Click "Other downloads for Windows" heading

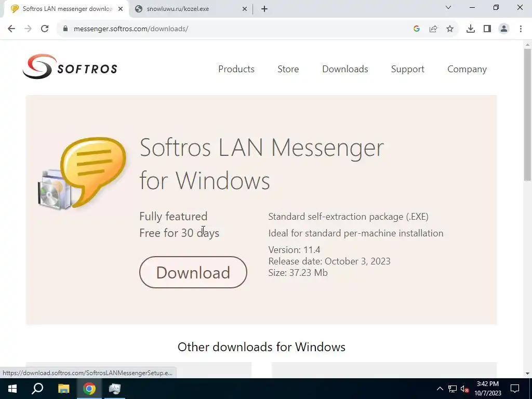261,347
